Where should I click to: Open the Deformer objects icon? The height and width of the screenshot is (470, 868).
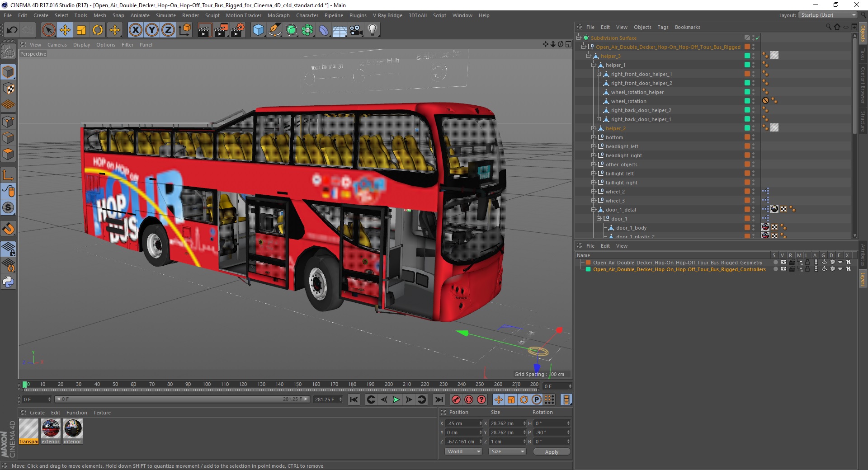pyautogui.click(x=324, y=30)
